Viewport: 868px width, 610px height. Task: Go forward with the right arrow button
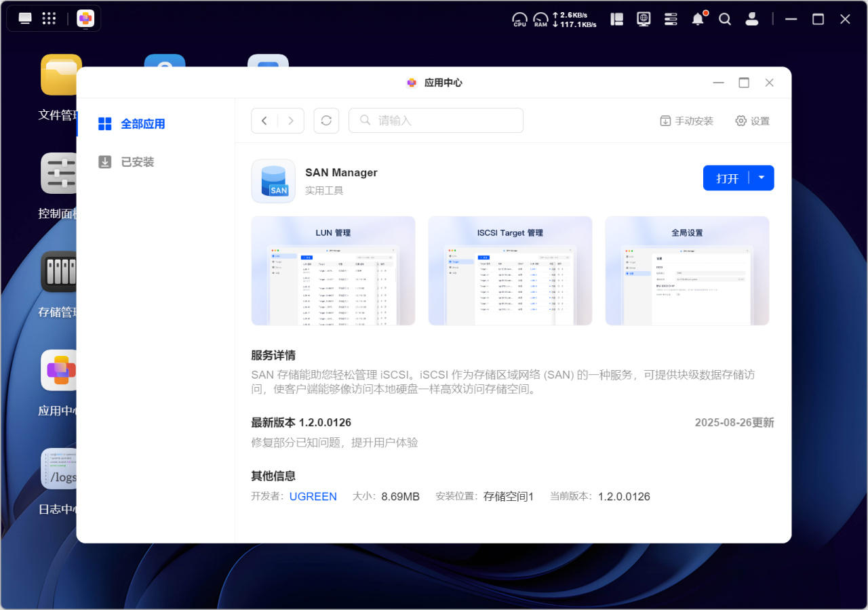(291, 121)
